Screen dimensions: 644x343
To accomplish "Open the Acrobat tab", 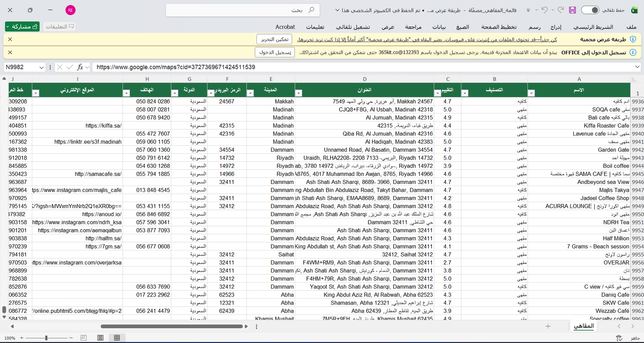I will click(285, 27).
